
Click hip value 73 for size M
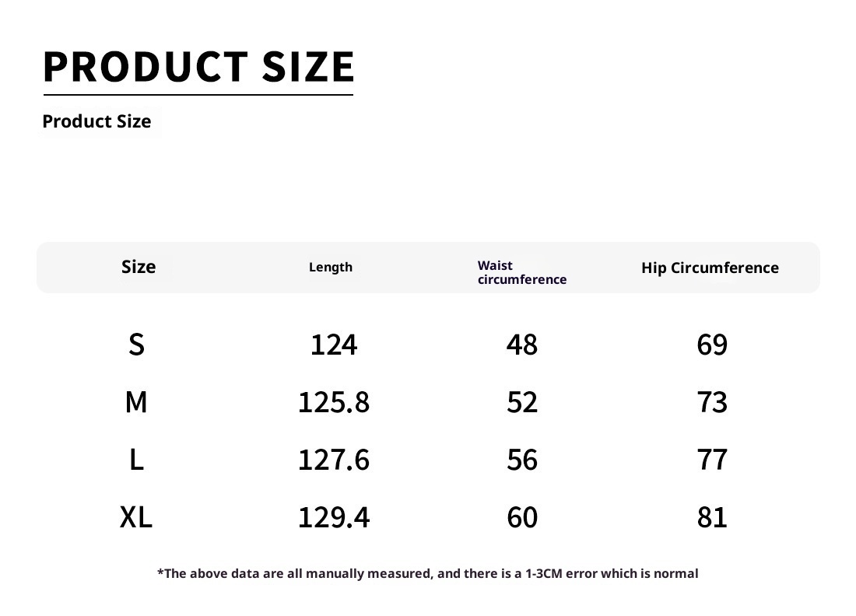pyautogui.click(x=712, y=402)
